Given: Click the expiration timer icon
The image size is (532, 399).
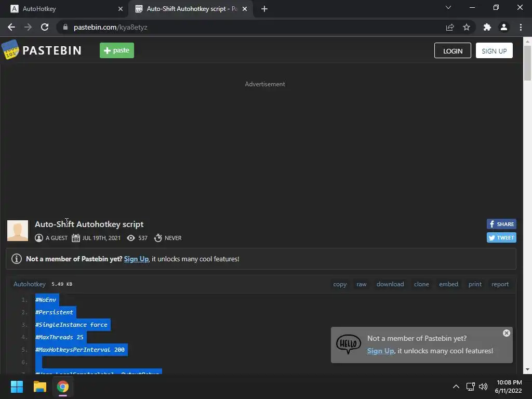Looking at the screenshot, I should [x=158, y=238].
